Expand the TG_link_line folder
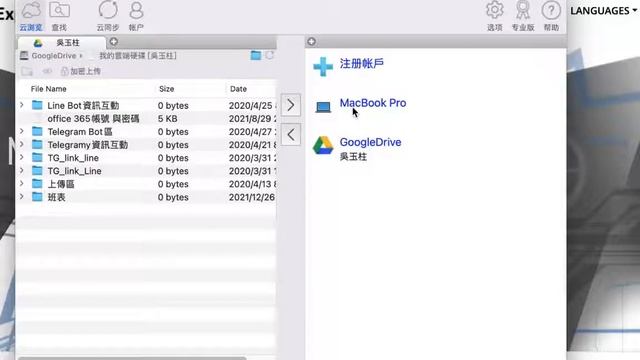This screenshot has width=640, height=360. tap(22, 158)
